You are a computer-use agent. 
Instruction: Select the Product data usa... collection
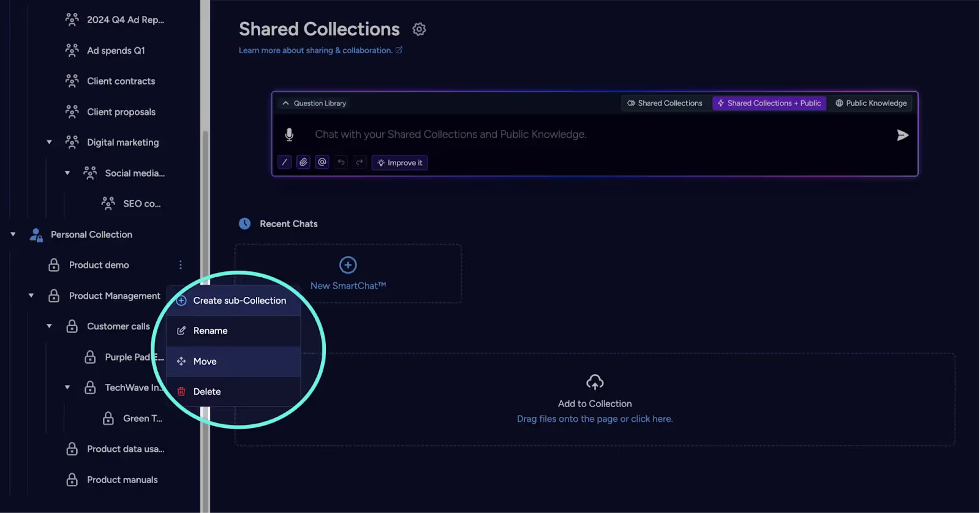pos(126,449)
